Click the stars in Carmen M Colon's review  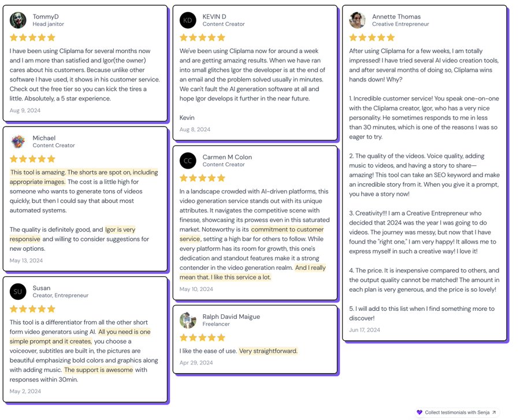tap(202, 178)
